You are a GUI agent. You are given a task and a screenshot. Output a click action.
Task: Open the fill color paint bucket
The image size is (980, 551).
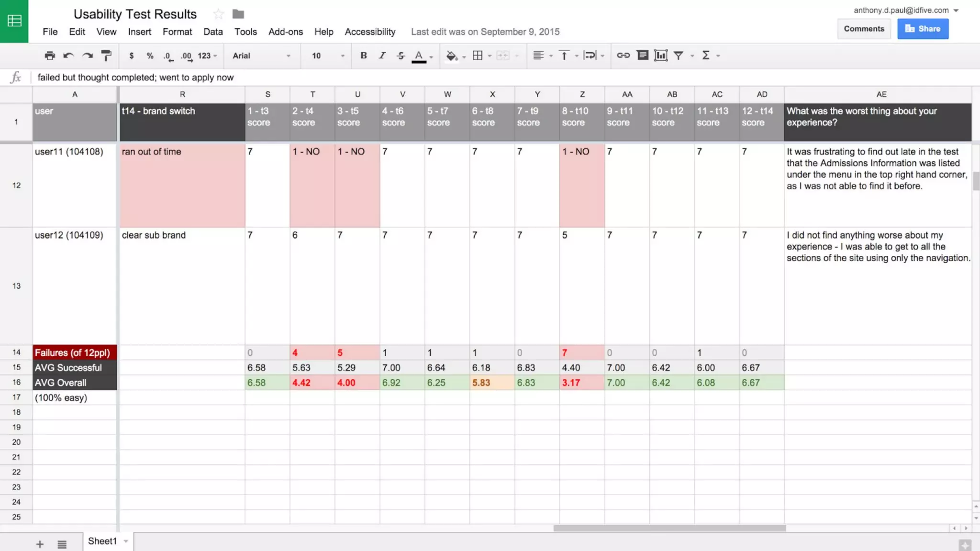(x=452, y=55)
